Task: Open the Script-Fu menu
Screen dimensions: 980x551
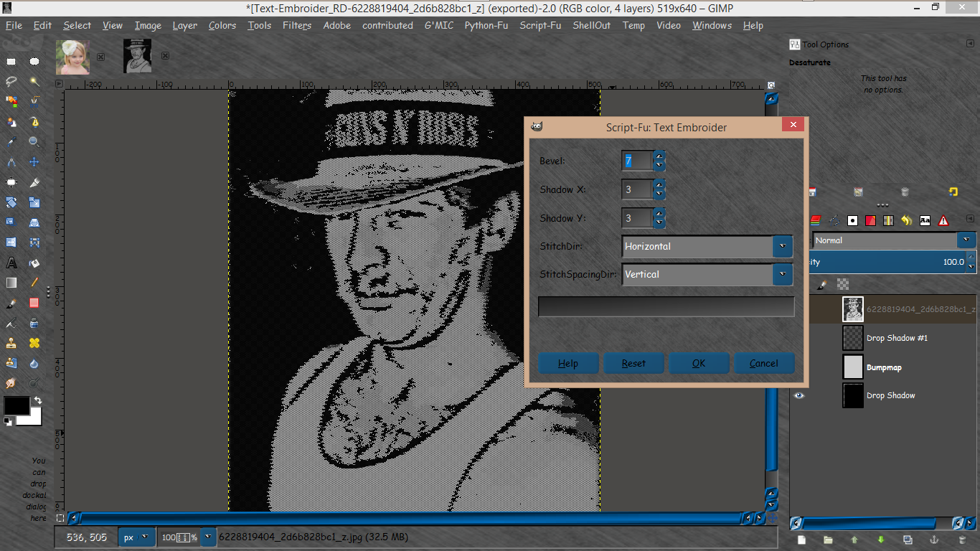Action: (x=540, y=25)
